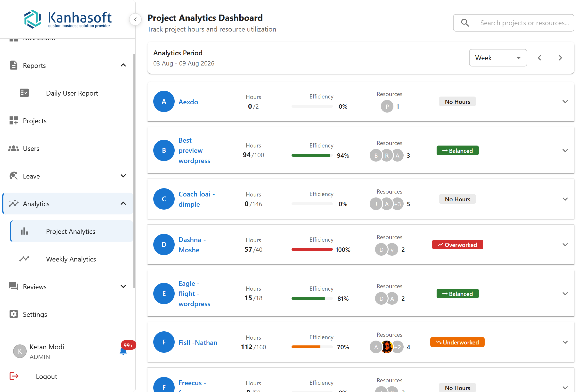This screenshot has width=586, height=392.
Task: Expand the Eagle - flight - wordpress row
Action: point(565,294)
